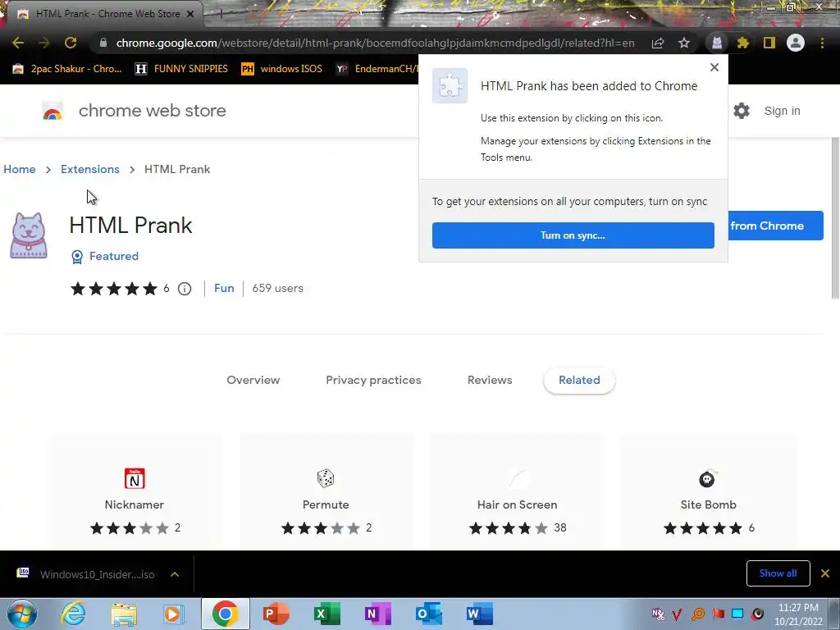Click the red V tray icon
840x630 pixels.
(677, 614)
